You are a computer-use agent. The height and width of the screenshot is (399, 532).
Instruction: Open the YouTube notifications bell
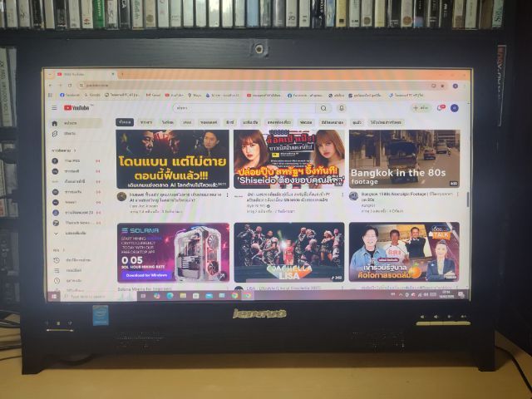(x=441, y=108)
